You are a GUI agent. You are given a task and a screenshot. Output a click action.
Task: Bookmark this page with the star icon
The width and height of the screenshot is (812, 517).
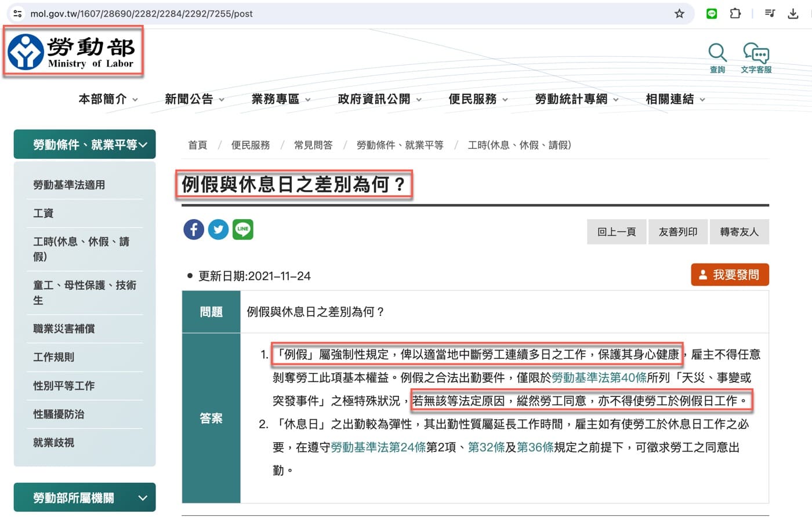(x=679, y=13)
